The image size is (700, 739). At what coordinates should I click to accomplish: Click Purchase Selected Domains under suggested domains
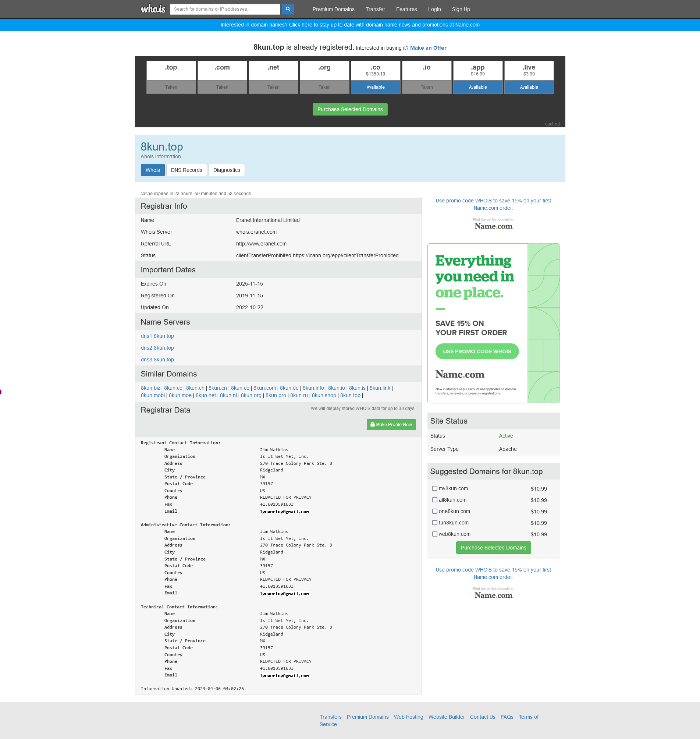click(493, 548)
